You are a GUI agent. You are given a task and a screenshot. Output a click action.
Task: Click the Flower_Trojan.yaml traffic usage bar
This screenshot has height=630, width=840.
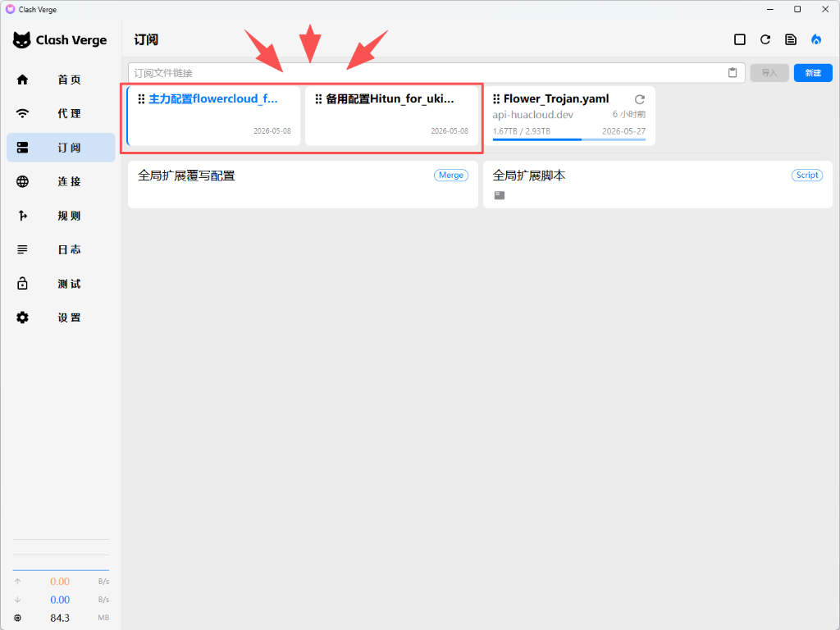click(x=569, y=139)
